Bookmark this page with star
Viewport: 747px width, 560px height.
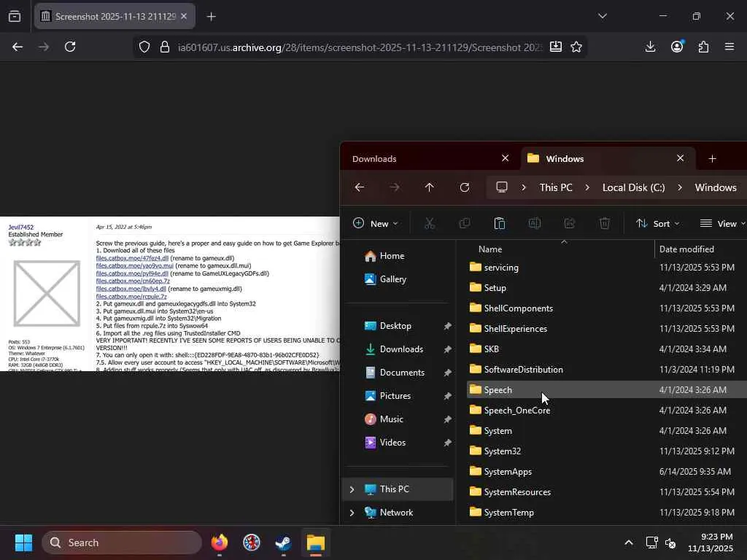[576, 47]
